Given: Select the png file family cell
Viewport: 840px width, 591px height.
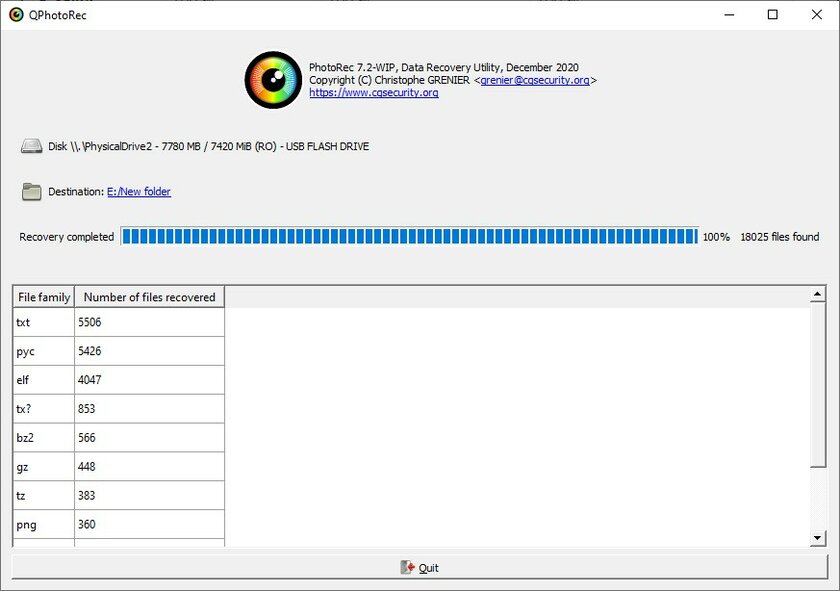Looking at the screenshot, I should pyautogui.click(x=43, y=525).
